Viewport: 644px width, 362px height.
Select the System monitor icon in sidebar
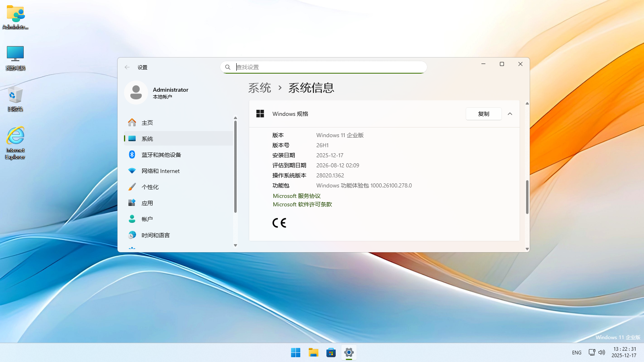point(132,139)
